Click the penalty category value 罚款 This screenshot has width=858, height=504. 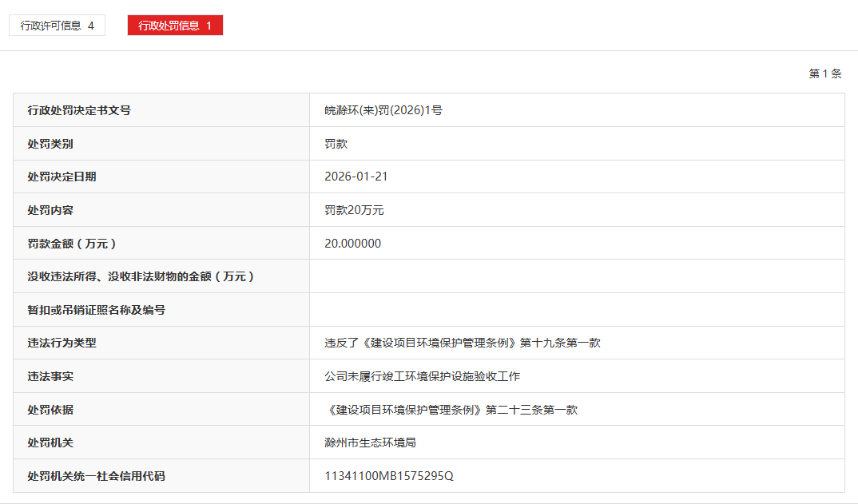click(x=336, y=144)
